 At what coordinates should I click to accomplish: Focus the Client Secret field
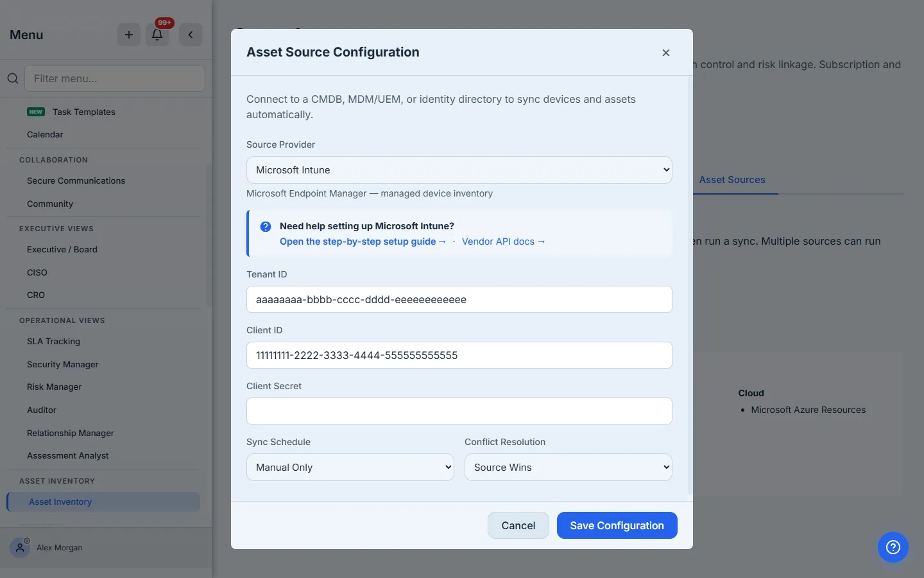pos(459,411)
